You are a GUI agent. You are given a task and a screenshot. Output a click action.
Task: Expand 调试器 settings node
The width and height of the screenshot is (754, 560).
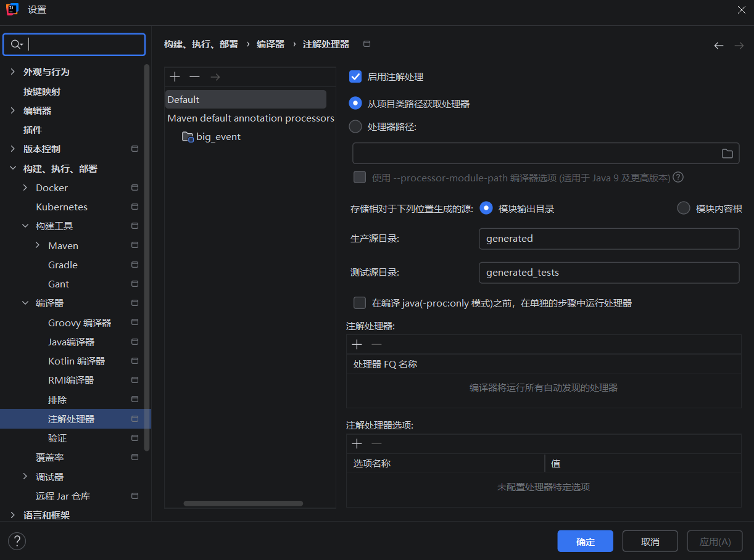tap(25, 477)
